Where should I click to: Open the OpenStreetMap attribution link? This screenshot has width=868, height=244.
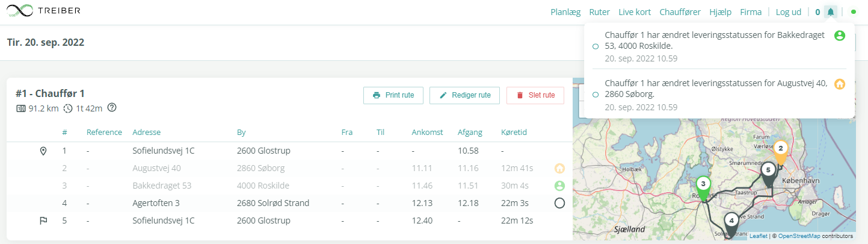point(799,236)
